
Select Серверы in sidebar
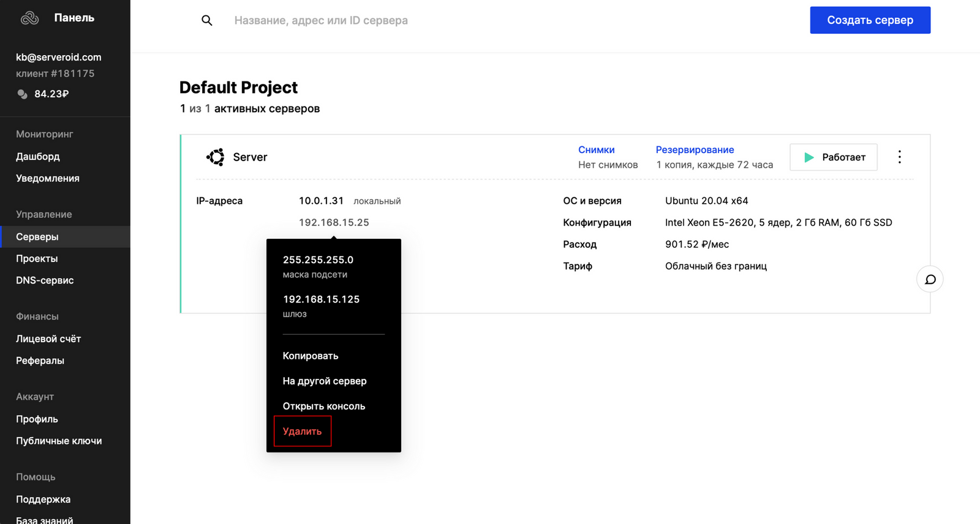[x=65, y=236]
